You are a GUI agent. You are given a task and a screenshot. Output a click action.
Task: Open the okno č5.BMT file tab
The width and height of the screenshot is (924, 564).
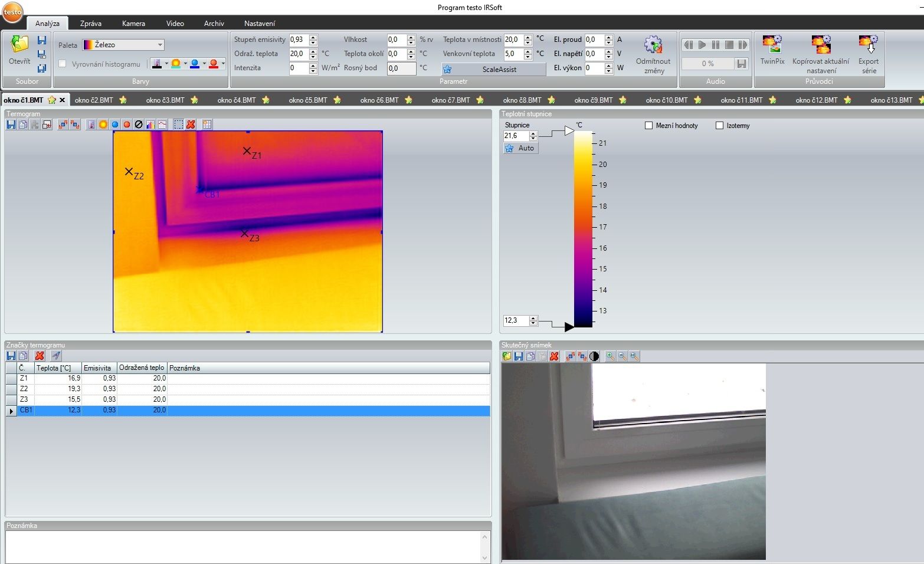coord(308,100)
